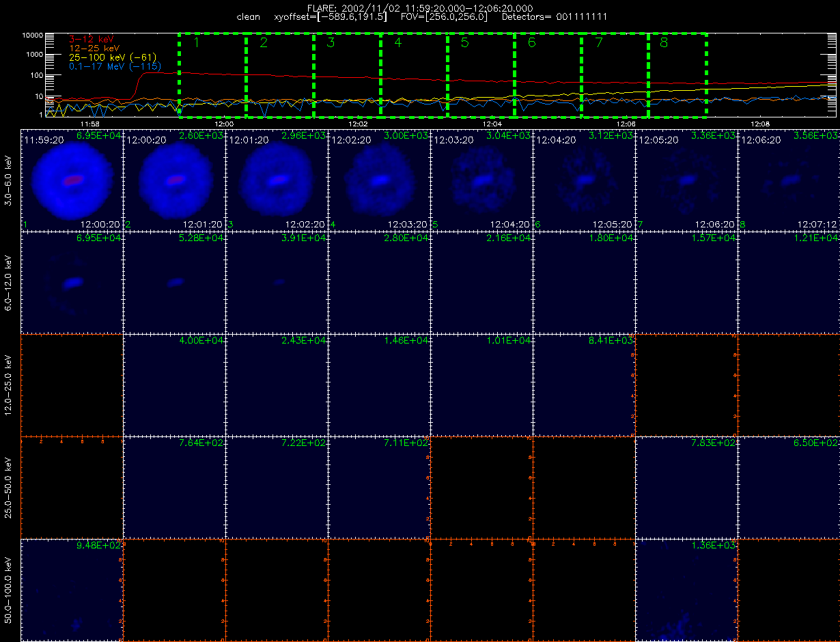The height and width of the screenshot is (642, 840).
Task: Select time interval 6 in the light curve
Action: point(548,74)
